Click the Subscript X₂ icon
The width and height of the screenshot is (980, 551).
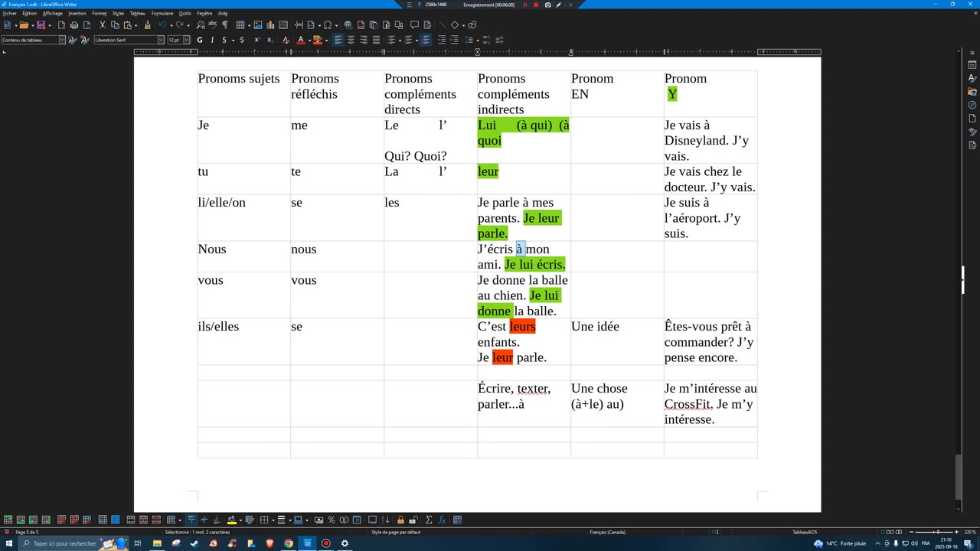[270, 40]
